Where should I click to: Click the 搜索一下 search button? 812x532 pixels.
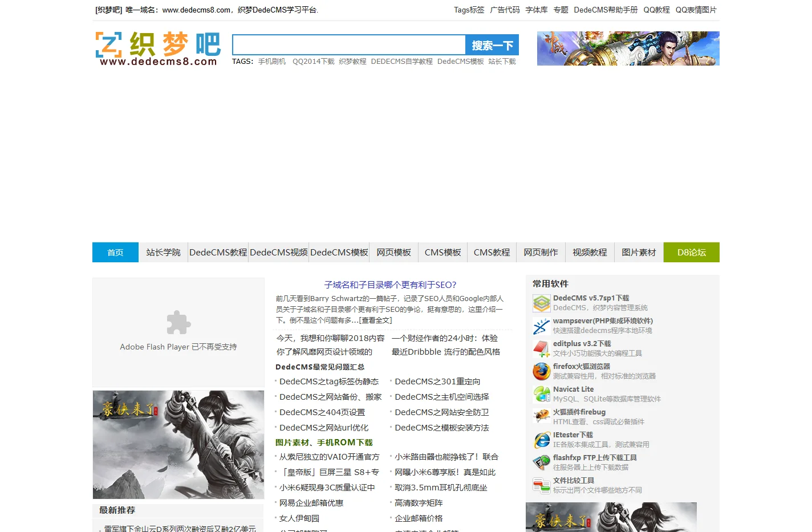tap(492, 45)
